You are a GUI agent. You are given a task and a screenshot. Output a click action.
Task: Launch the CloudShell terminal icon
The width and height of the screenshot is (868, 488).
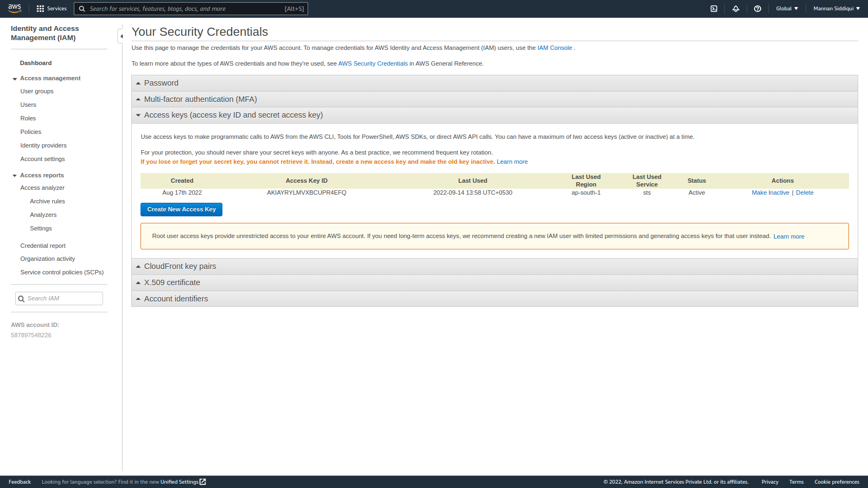click(713, 8)
